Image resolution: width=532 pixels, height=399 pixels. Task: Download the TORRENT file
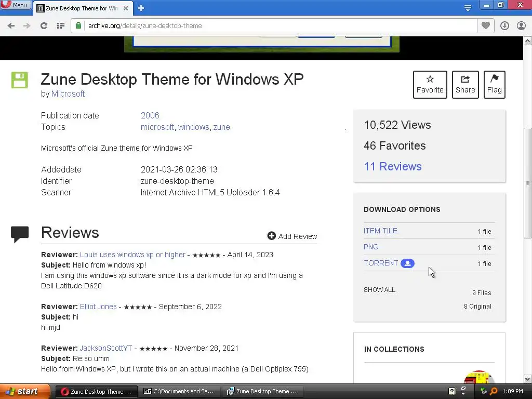coord(381,263)
